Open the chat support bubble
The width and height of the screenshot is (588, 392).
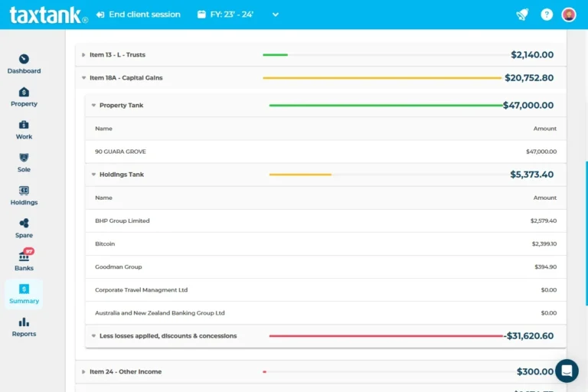pos(567,371)
